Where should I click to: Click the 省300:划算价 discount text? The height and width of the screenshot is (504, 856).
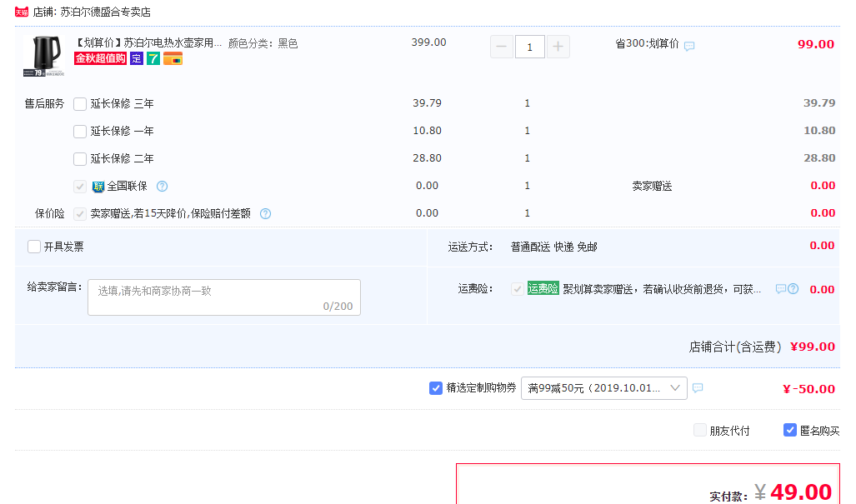(x=647, y=43)
